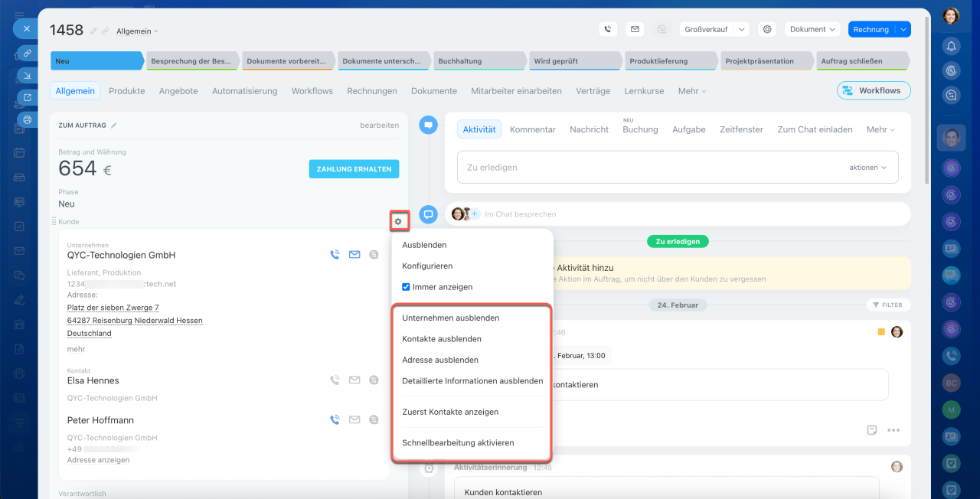The height and width of the screenshot is (499, 980).
Task: Select 'Unternehmen ausblenden' menu entry
Action: tap(450, 318)
